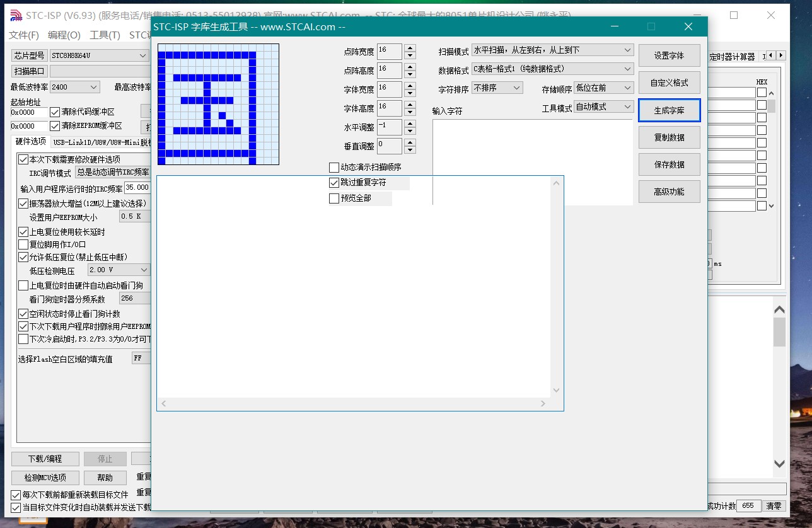Click the 复制数据 button
The width and height of the screenshot is (812, 528).
point(669,137)
